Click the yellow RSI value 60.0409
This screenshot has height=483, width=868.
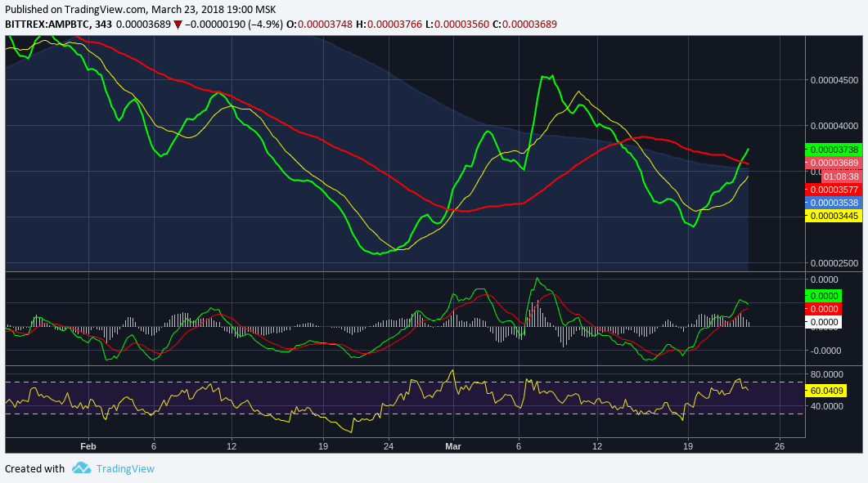point(826,391)
